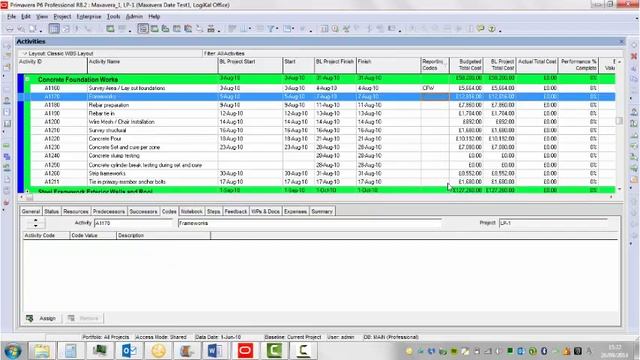
Task: Open the Help question mark toolbar icon
Action: click(x=492, y=29)
